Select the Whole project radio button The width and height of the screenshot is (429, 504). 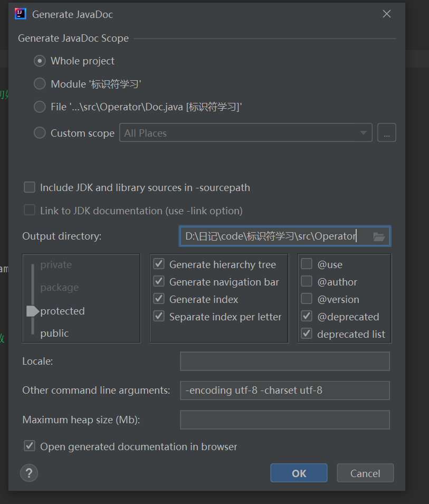[x=40, y=61]
